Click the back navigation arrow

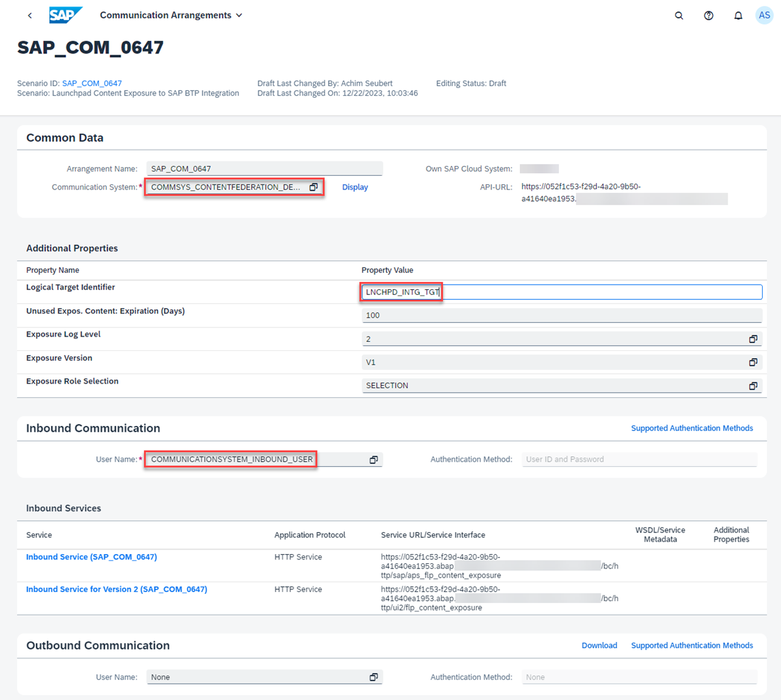tap(30, 15)
